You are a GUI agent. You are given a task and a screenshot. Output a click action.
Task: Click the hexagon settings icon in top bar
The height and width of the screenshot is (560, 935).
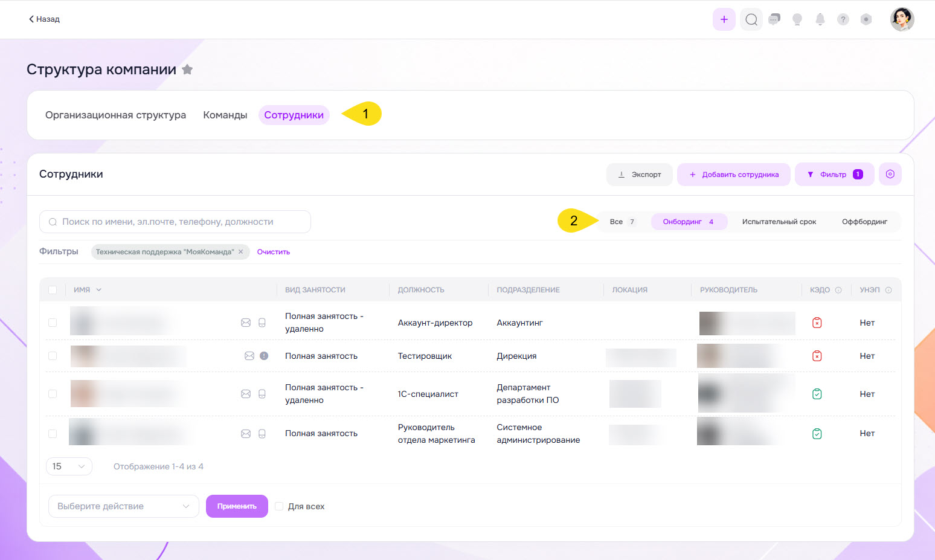pos(866,19)
